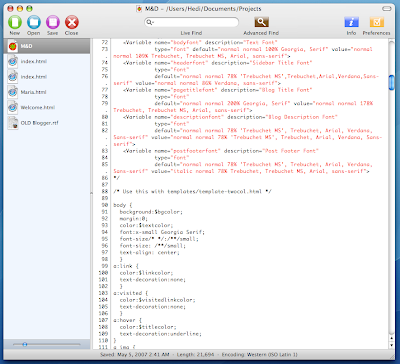400x364 pixels.
Task: Click the Saved date in status bar
Action: point(135,355)
